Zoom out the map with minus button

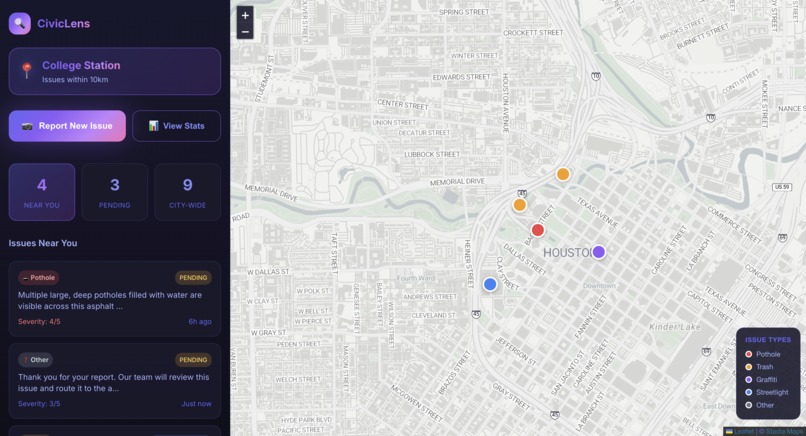pos(245,32)
